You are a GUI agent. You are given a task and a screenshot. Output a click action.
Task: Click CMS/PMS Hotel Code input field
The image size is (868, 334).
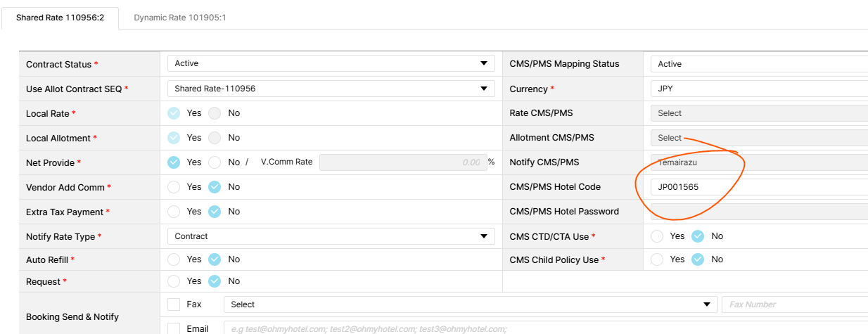(760, 187)
